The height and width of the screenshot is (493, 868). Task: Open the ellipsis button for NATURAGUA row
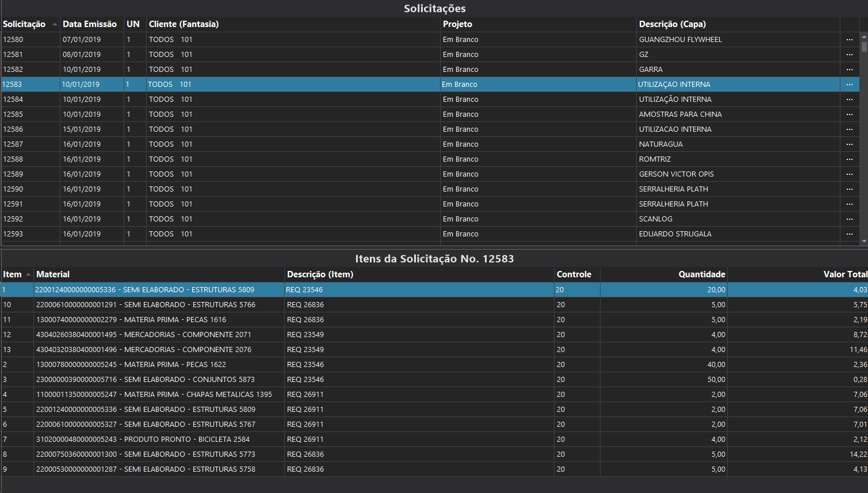850,144
